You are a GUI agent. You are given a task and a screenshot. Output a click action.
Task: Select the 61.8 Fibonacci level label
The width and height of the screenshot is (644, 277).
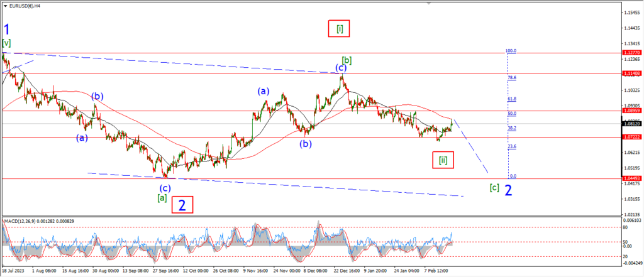[x=511, y=99]
